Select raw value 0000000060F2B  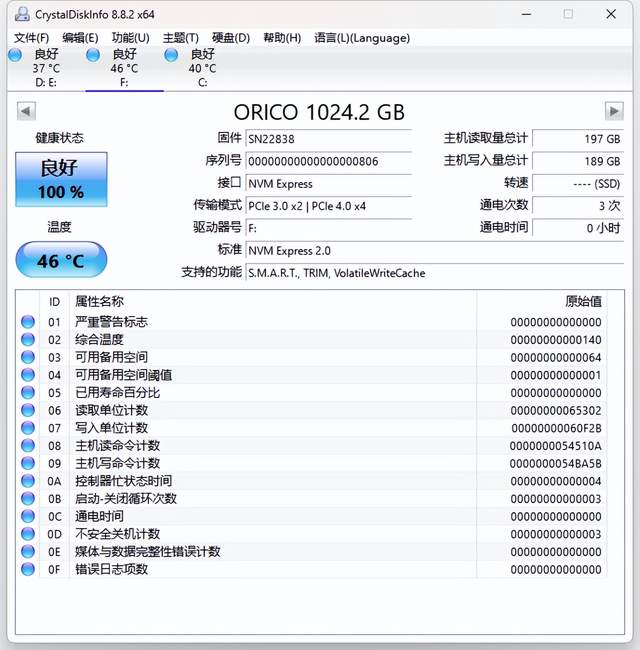tap(556, 428)
